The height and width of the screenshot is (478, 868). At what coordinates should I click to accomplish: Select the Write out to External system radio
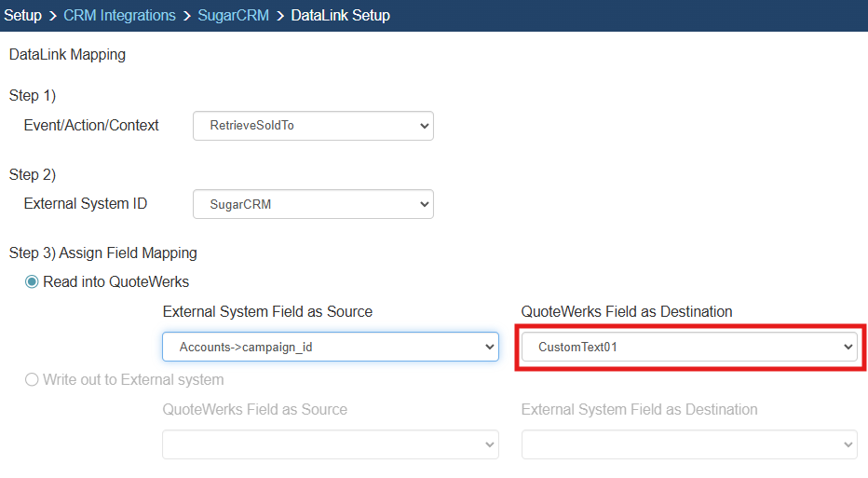[x=32, y=379]
